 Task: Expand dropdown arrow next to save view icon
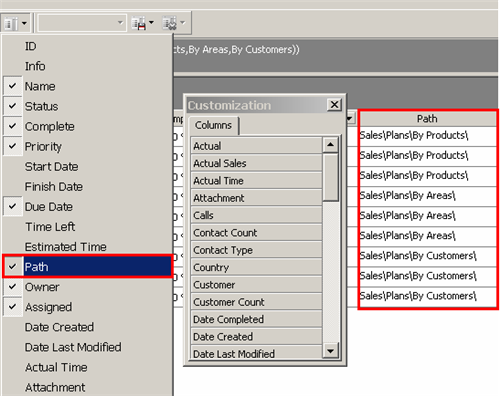point(151,23)
